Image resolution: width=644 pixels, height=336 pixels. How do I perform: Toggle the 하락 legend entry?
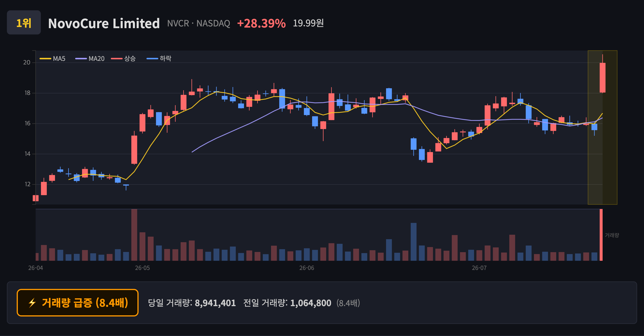coord(159,59)
